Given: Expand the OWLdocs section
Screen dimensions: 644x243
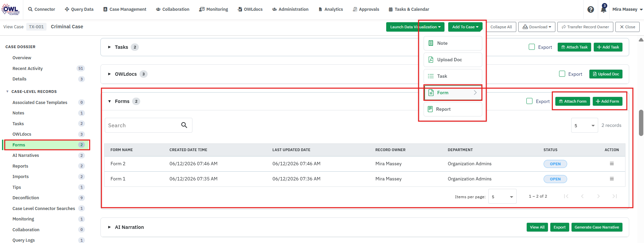Looking at the screenshot, I should point(109,74).
